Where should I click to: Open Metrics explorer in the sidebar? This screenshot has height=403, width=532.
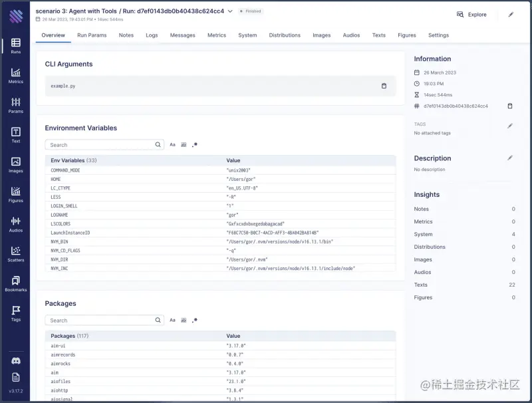click(x=15, y=76)
